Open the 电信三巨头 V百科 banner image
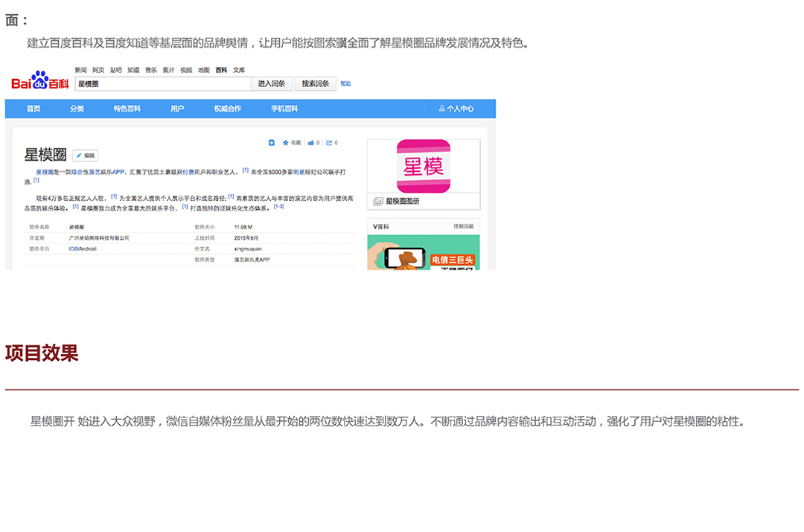The height and width of the screenshot is (532, 804). click(x=424, y=252)
